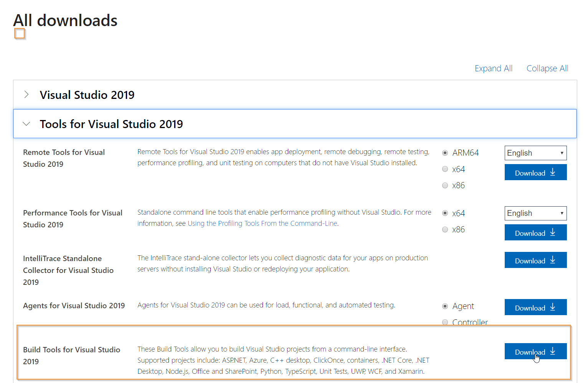Click download arrow icon for Build Tools

(x=553, y=351)
